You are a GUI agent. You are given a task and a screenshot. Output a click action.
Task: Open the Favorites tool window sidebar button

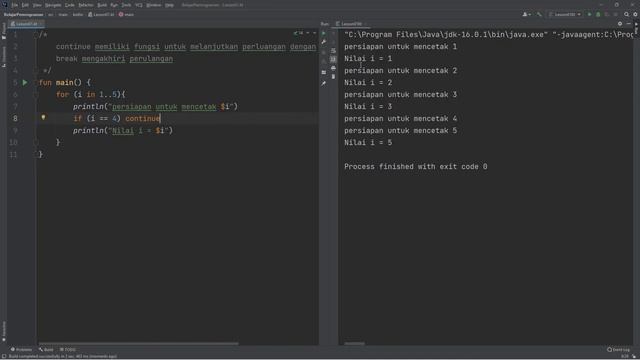click(4, 331)
